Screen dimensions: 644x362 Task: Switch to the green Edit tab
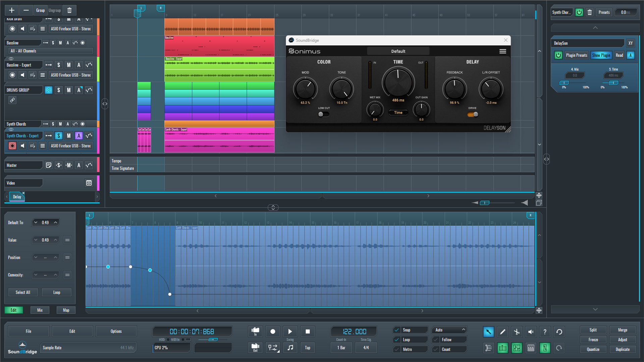[x=13, y=310]
